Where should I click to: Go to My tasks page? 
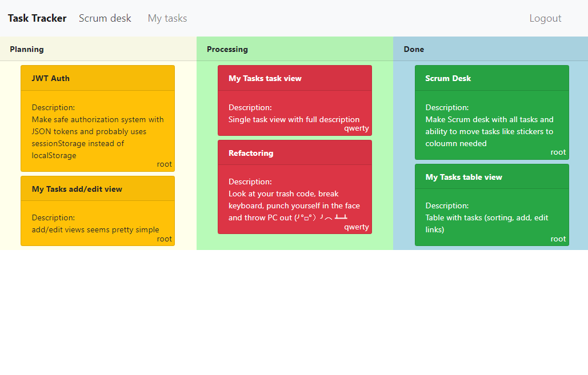pos(167,18)
